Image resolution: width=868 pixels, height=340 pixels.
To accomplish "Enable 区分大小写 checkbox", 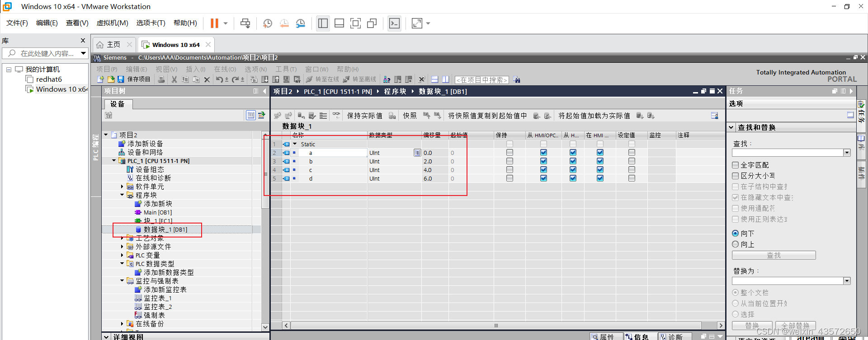I will point(735,176).
